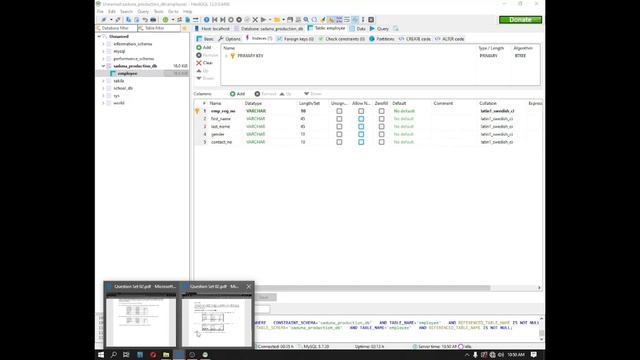Open the Partitions sub-tab

(x=382, y=39)
